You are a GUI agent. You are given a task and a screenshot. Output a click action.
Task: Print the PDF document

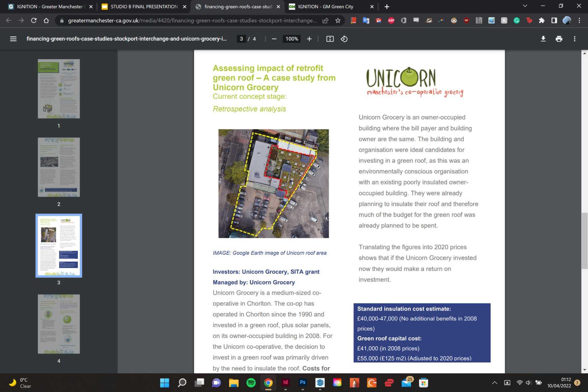pyautogui.click(x=559, y=39)
